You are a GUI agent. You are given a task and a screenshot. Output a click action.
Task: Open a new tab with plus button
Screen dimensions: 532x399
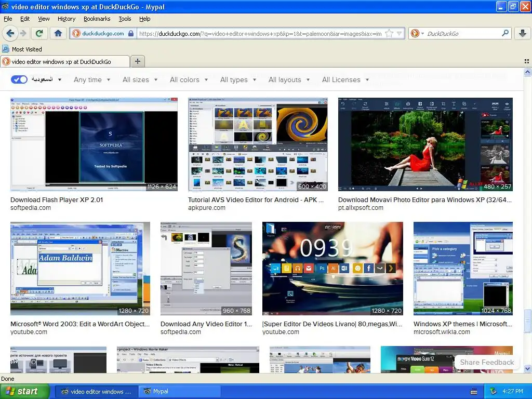click(x=137, y=61)
